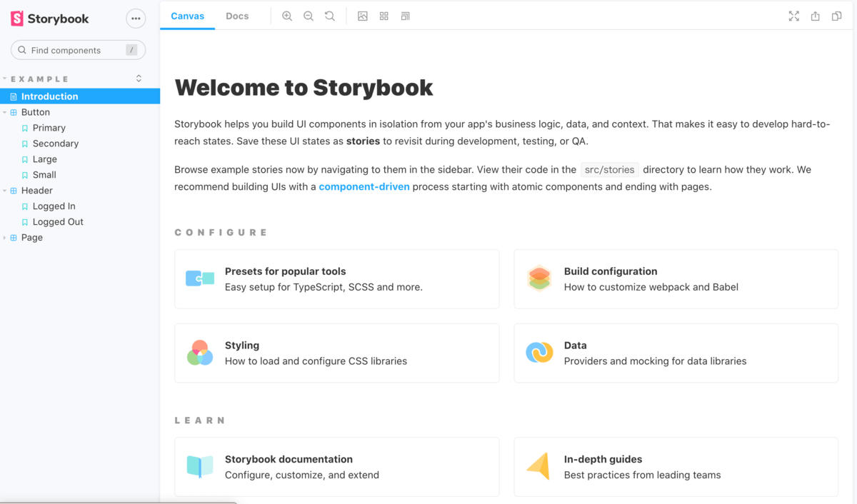The width and height of the screenshot is (857, 504).
Task: Click the Build configuration stacked layers icon
Action: click(539, 278)
